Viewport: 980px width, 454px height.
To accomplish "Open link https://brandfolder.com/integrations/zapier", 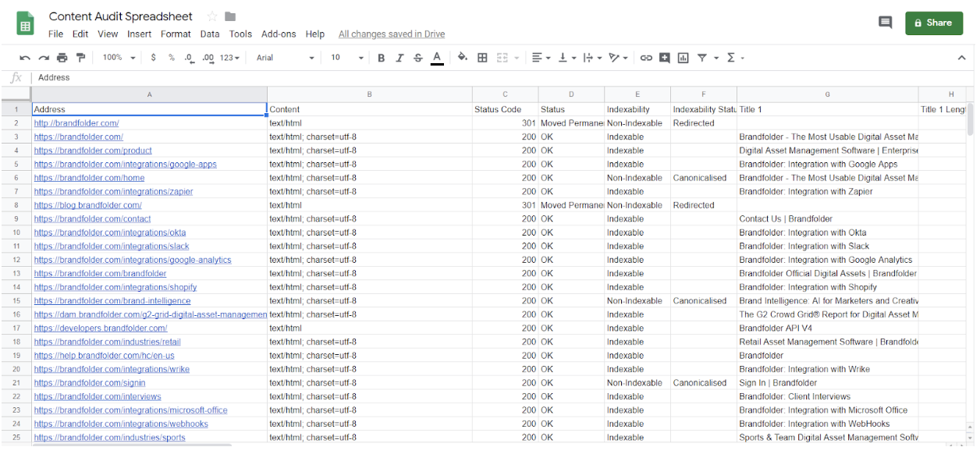I will [x=114, y=192].
